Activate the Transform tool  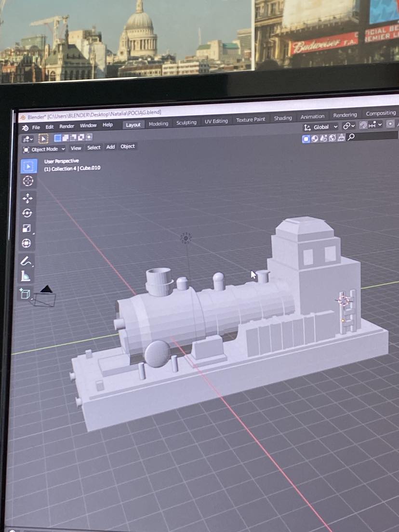pyautogui.click(x=27, y=243)
